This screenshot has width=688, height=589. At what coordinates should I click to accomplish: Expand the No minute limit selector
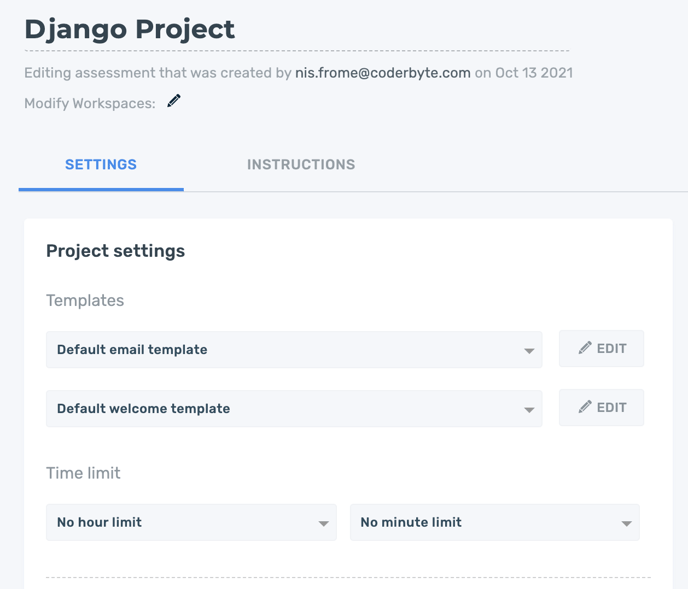pyautogui.click(x=495, y=522)
